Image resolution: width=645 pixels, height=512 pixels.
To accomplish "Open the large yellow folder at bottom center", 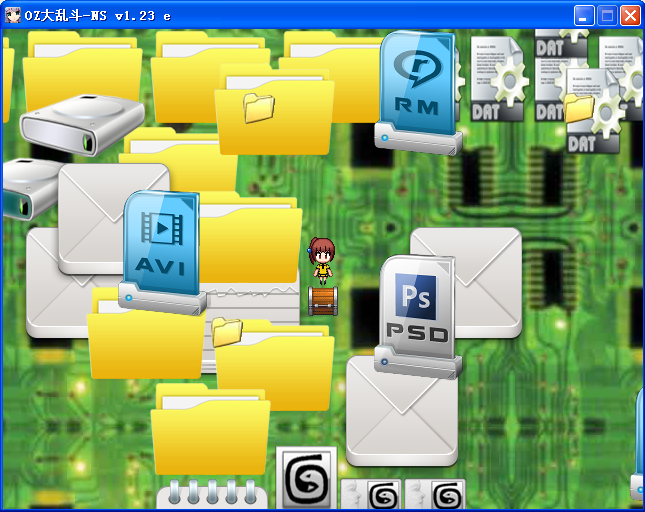I will coord(211,430).
